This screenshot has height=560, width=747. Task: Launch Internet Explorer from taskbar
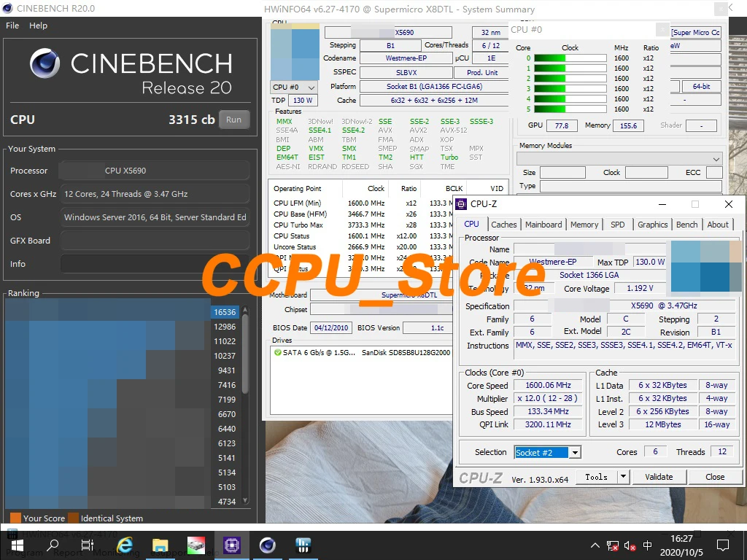pos(124,545)
